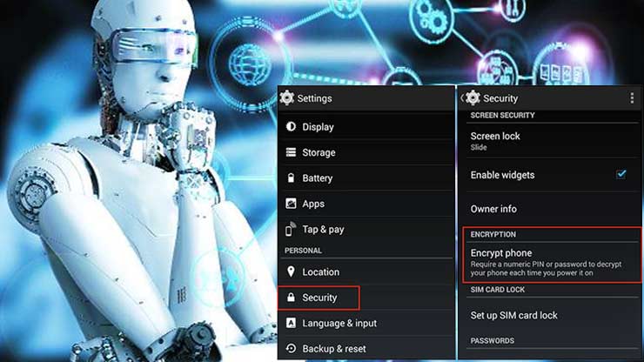
Task: Open Set up SIM card lock
Action: point(553,315)
